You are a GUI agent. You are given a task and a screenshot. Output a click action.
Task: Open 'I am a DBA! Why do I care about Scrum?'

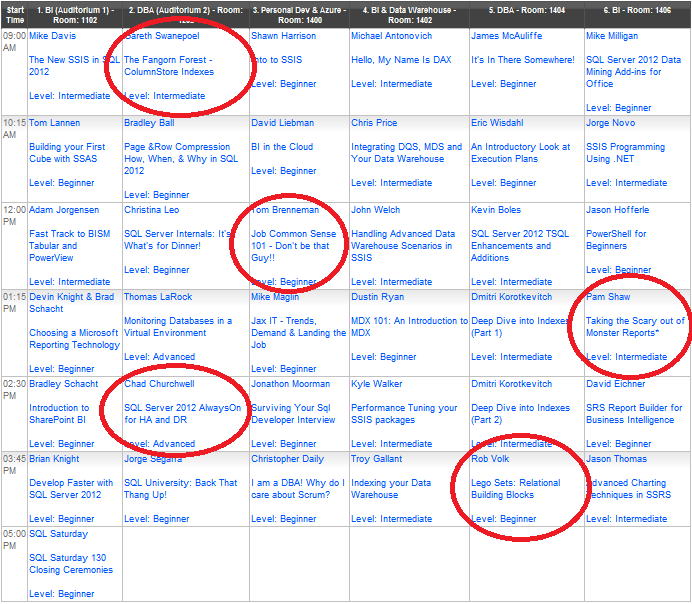(x=298, y=489)
